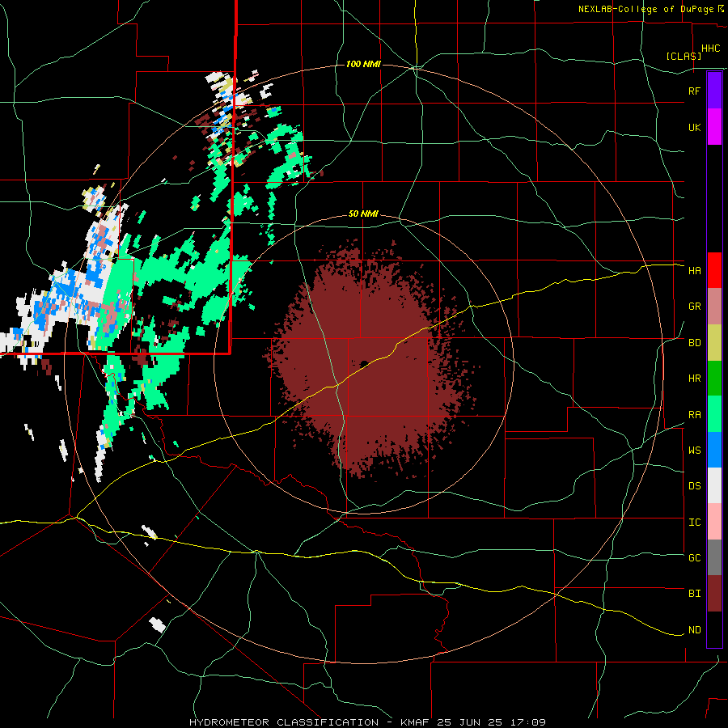Viewport: 728px width, 728px height.
Task: Click the HHC product label
Action: coord(710,49)
